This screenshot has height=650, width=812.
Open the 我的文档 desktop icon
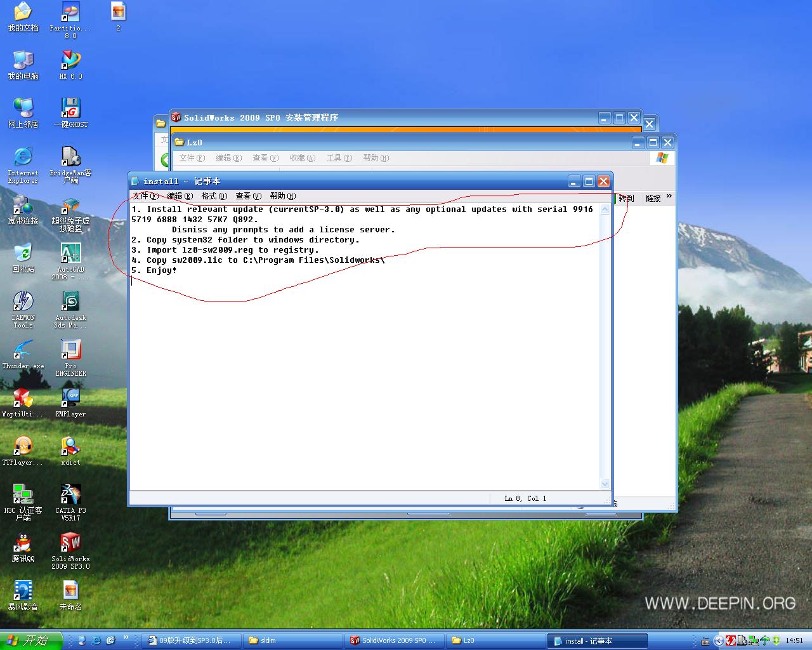(x=23, y=17)
